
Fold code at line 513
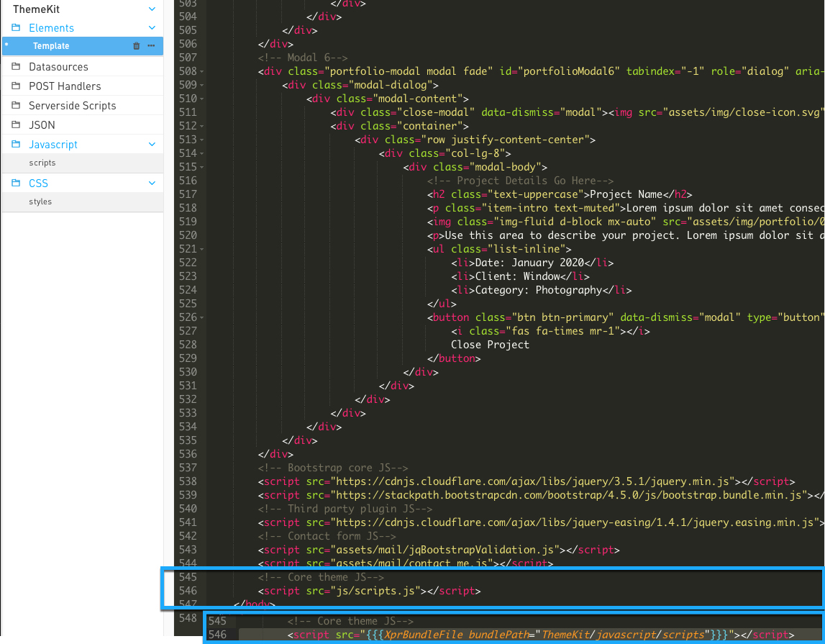click(202, 140)
